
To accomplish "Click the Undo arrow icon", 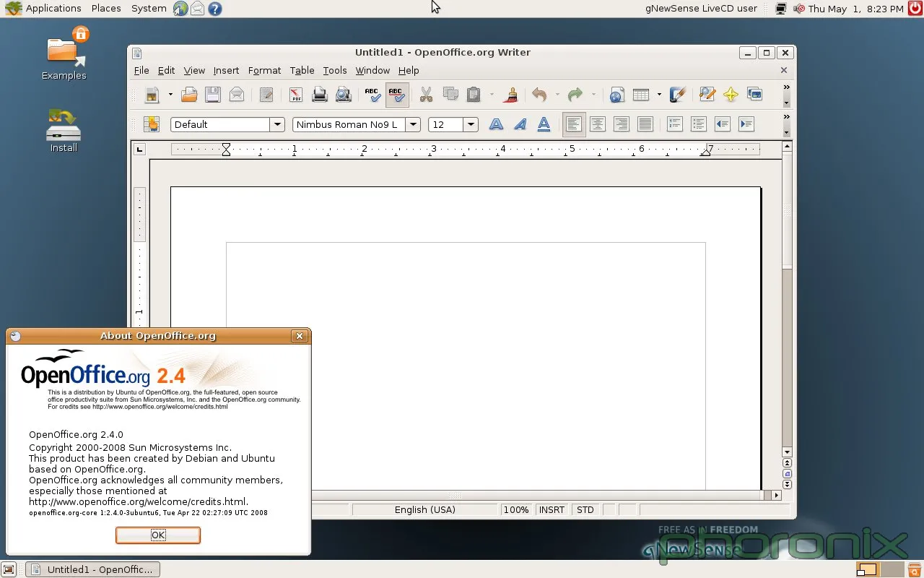I will [539, 95].
